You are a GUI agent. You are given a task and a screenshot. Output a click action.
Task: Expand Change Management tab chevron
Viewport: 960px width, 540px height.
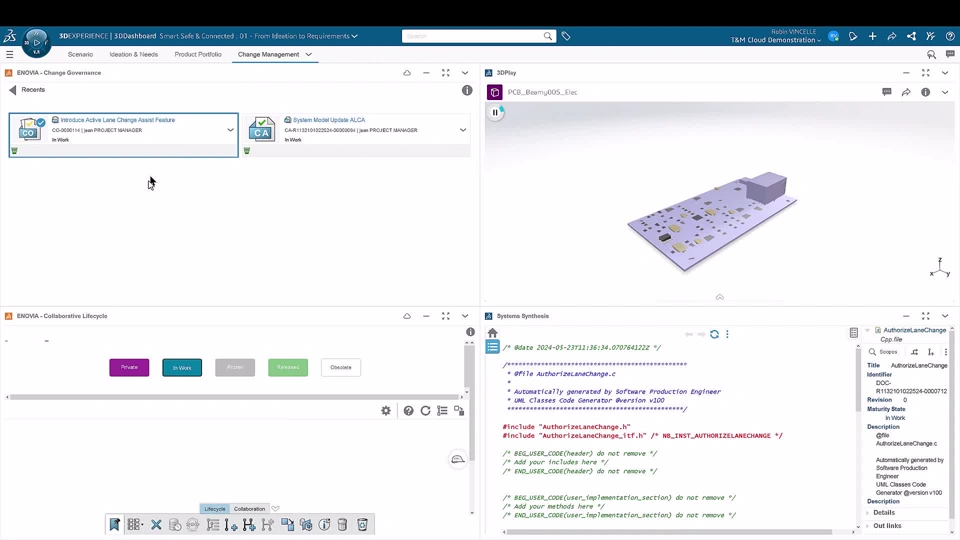tap(309, 54)
